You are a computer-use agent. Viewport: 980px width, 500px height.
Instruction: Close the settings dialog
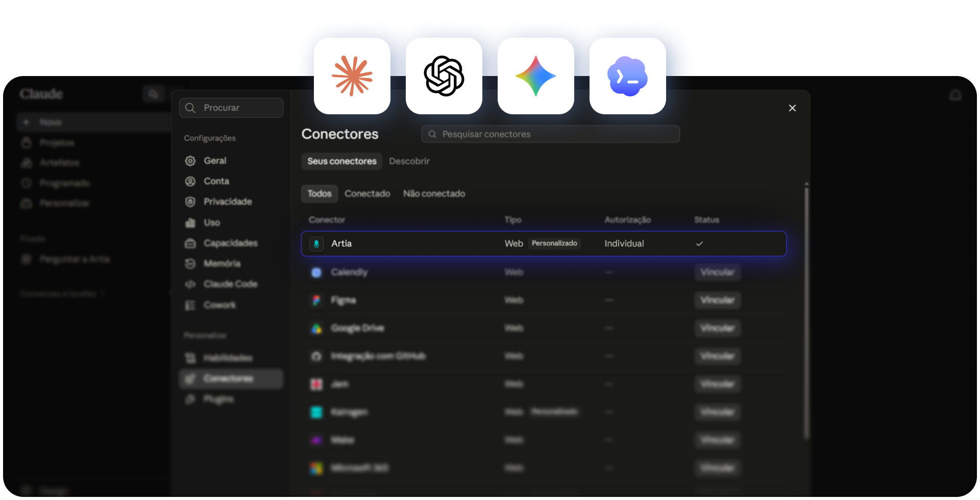click(x=792, y=108)
